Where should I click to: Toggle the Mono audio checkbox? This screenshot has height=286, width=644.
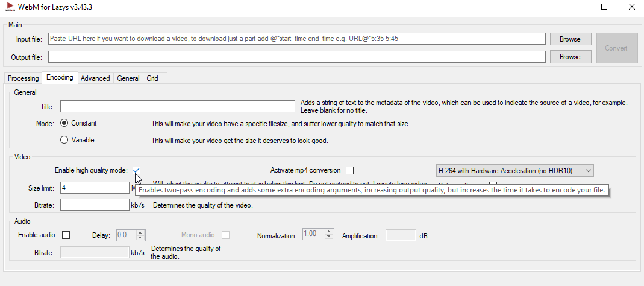click(x=225, y=235)
